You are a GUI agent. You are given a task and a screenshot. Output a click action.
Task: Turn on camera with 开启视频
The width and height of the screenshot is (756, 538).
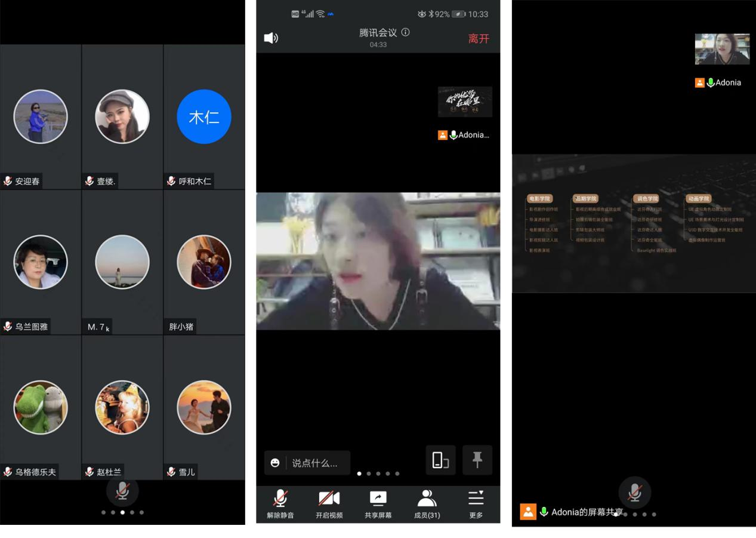pyautogui.click(x=329, y=504)
